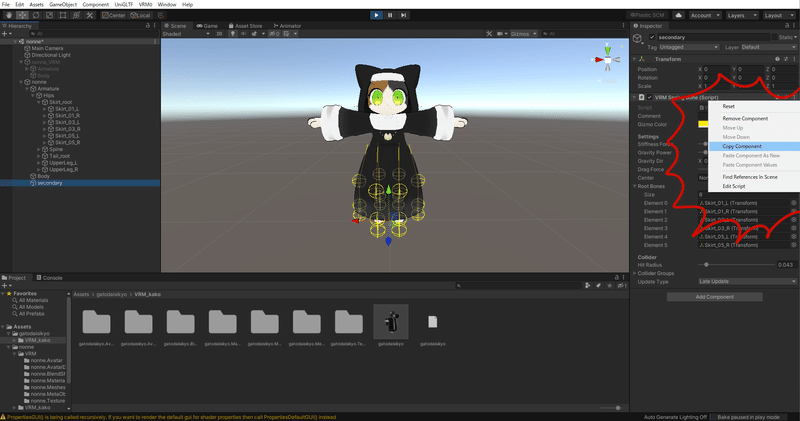Open the Layer Default dropdown
This screenshot has width=800, height=421.
pyautogui.click(x=768, y=47)
